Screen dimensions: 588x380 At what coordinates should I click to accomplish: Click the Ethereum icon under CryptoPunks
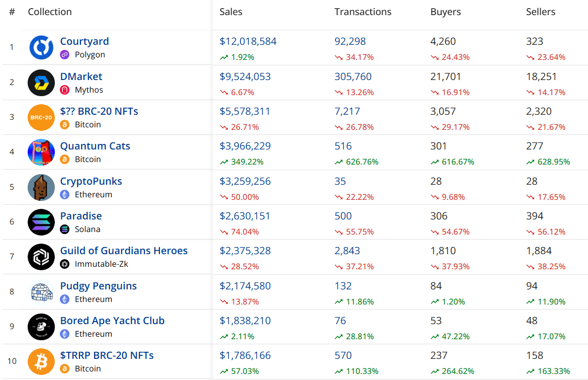tap(64, 195)
